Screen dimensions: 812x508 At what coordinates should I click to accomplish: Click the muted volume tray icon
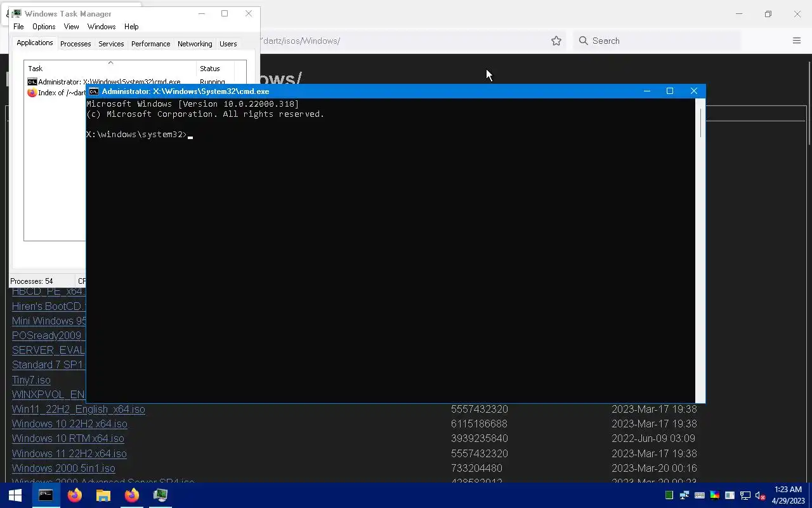pos(761,495)
